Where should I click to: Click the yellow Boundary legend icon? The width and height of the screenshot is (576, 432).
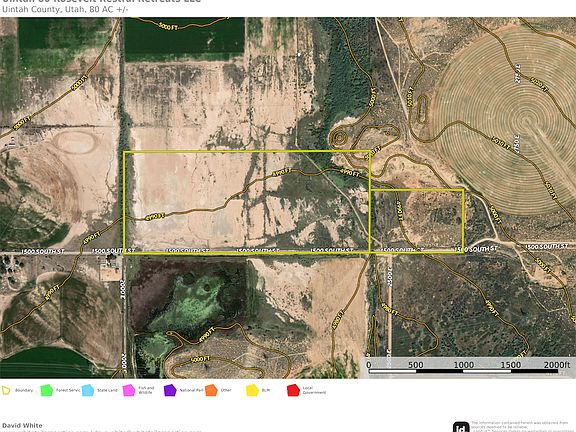(x=6, y=390)
